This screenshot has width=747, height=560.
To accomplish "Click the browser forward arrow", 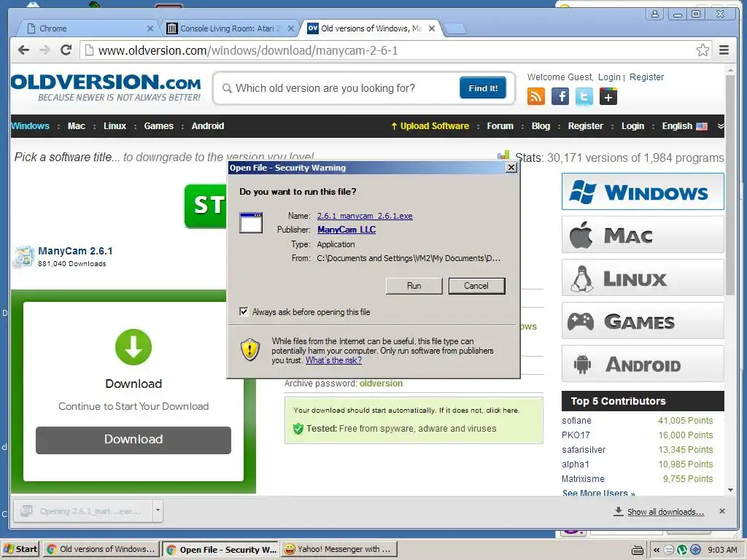I will (44, 50).
